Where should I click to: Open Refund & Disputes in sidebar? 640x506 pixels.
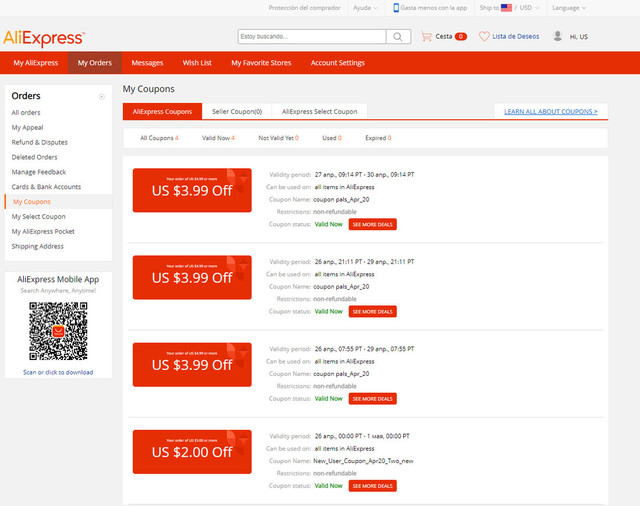40,142
